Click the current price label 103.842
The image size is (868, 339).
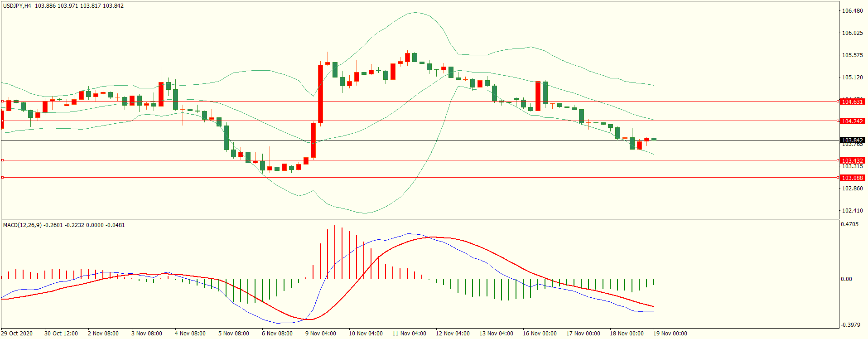(x=852, y=140)
